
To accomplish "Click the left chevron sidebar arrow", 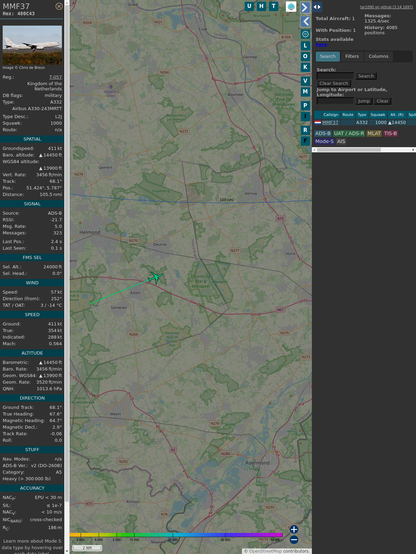I will tap(305, 21).
